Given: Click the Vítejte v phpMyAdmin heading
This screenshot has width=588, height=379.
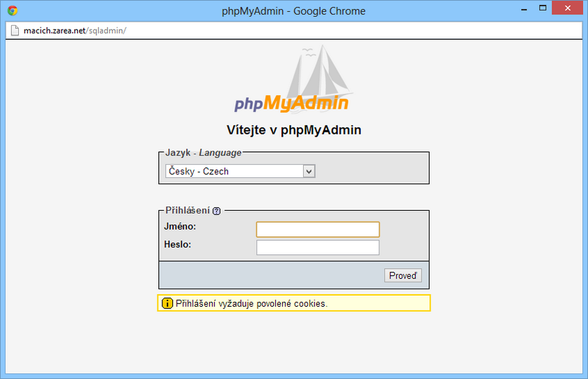Looking at the screenshot, I should pos(293,130).
